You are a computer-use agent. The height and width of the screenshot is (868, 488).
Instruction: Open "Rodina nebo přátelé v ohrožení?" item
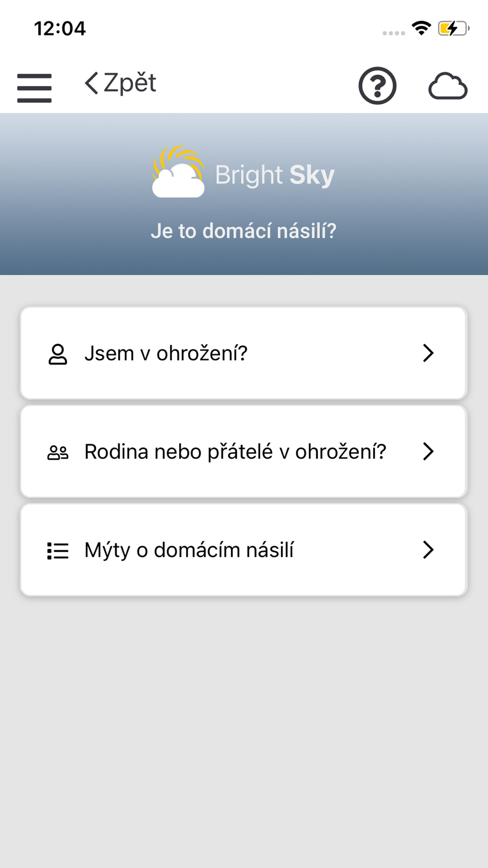click(x=235, y=452)
